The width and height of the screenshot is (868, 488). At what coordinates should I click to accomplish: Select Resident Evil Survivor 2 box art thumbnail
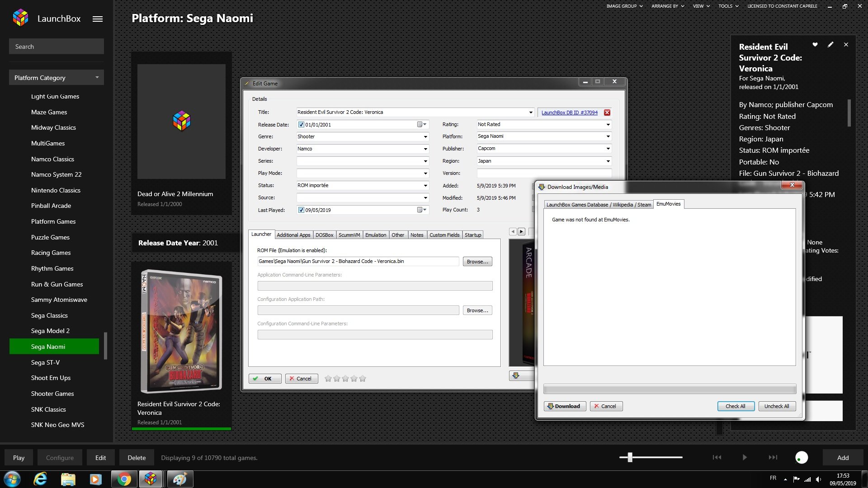[x=181, y=332]
